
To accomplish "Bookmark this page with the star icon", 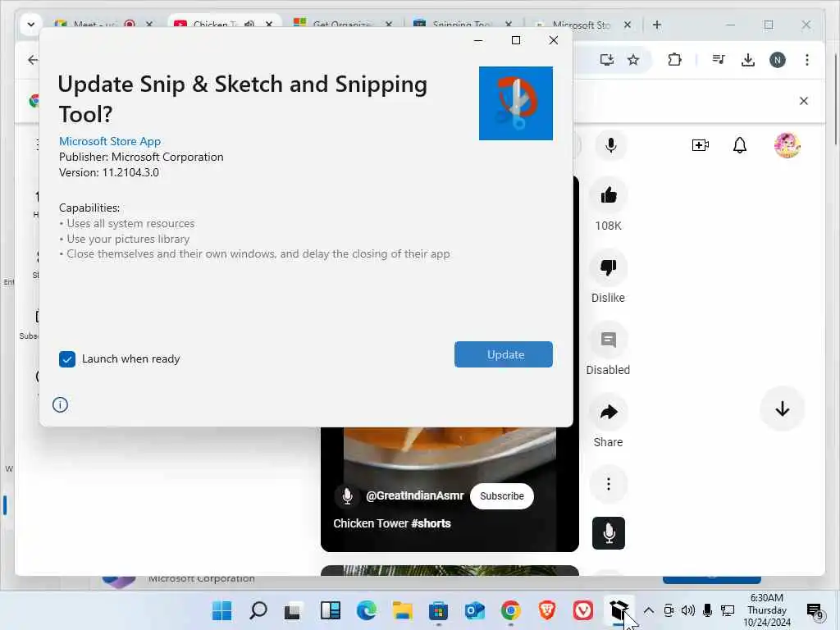I will [633, 59].
